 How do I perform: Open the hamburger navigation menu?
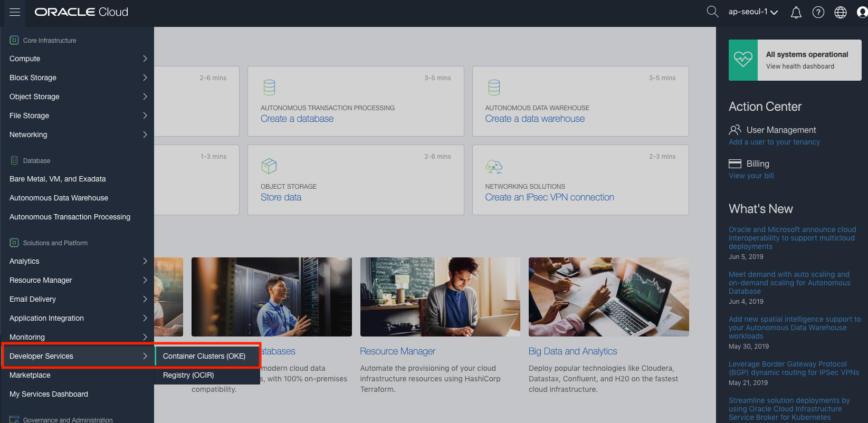(x=15, y=12)
